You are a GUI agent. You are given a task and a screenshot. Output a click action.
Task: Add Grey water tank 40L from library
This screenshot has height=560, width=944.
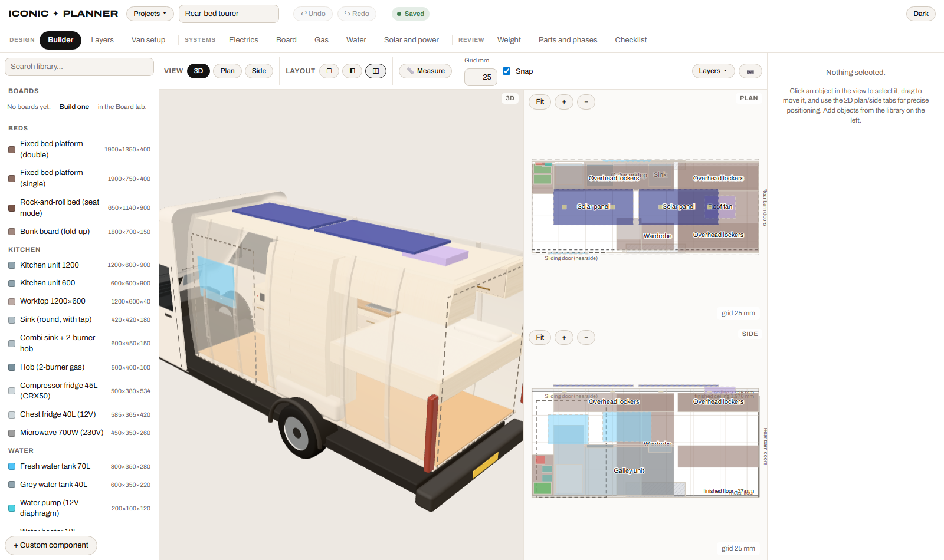pos(79,485)
